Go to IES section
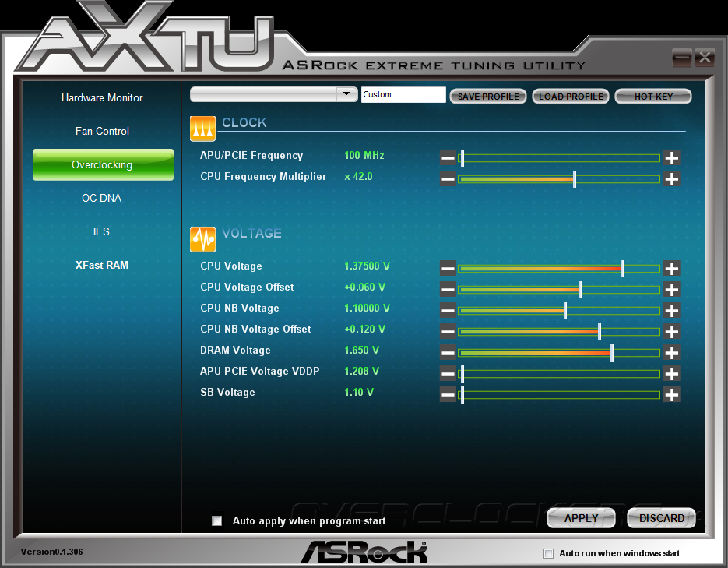 coord(101,231)
